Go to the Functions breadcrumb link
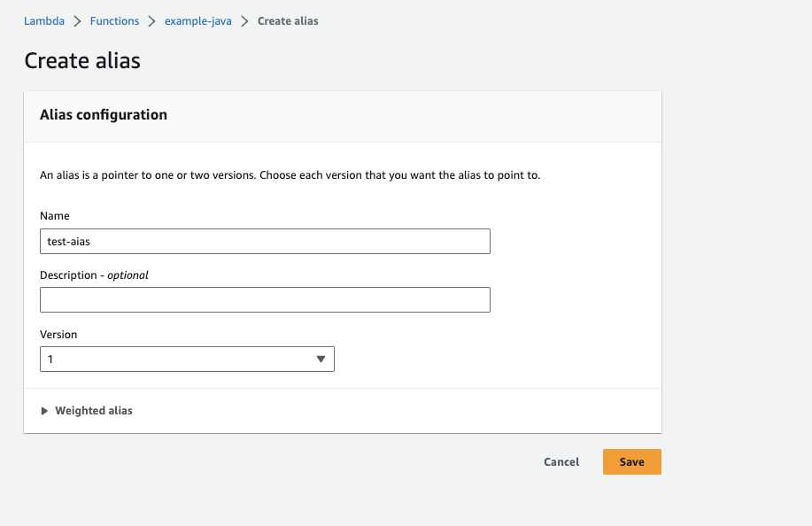The width and height of the screenshot is (812, 526). 114,21
